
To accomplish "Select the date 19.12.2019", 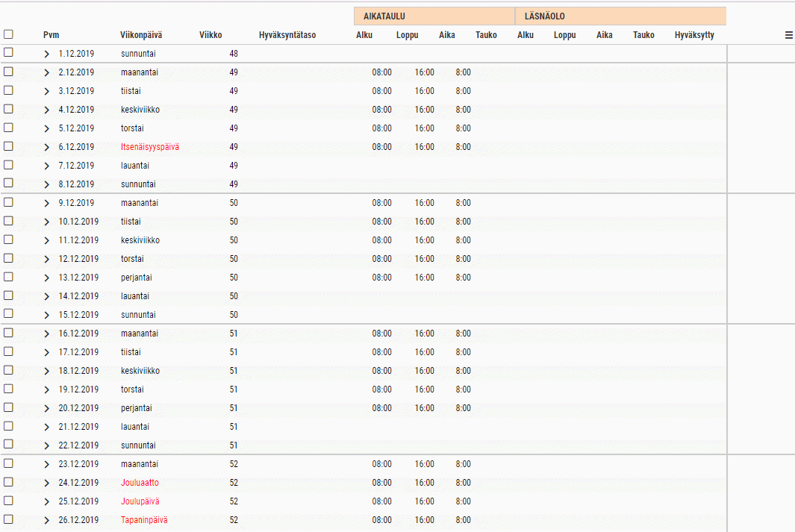I will tap(78, 389).
